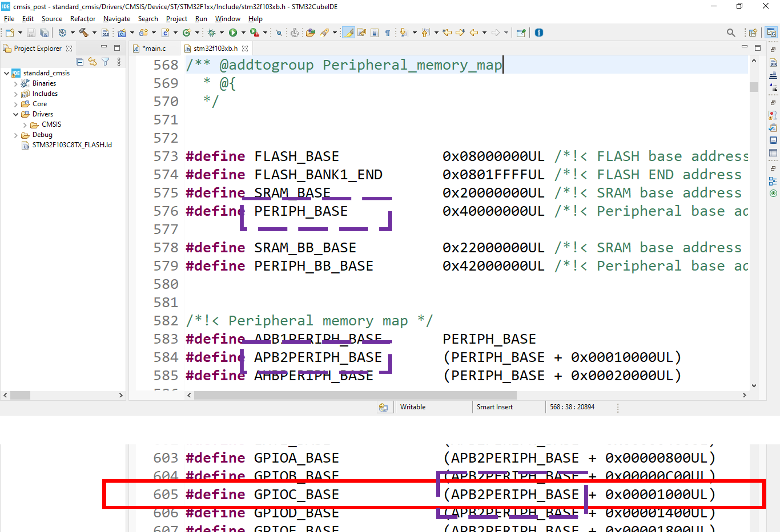
Task: Minimize the Project Explorer panel
Action: pyautogui.click(x=104, y=47)
